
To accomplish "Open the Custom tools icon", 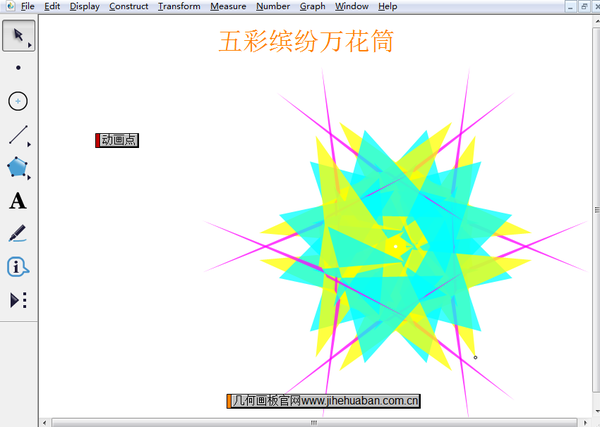I will (x=18, y=300).
